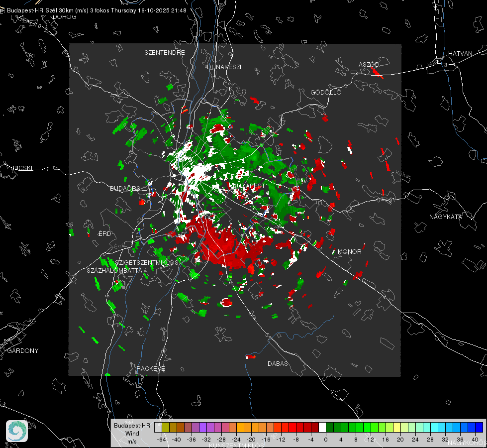
Task: Click the '20' legend tick value
Action: (x=400, y=440)
